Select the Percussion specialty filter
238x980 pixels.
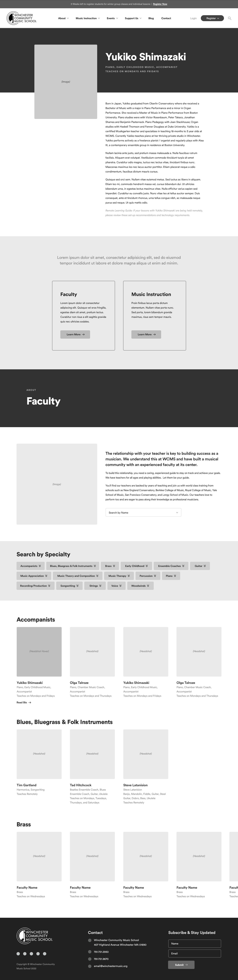[148, 576]
